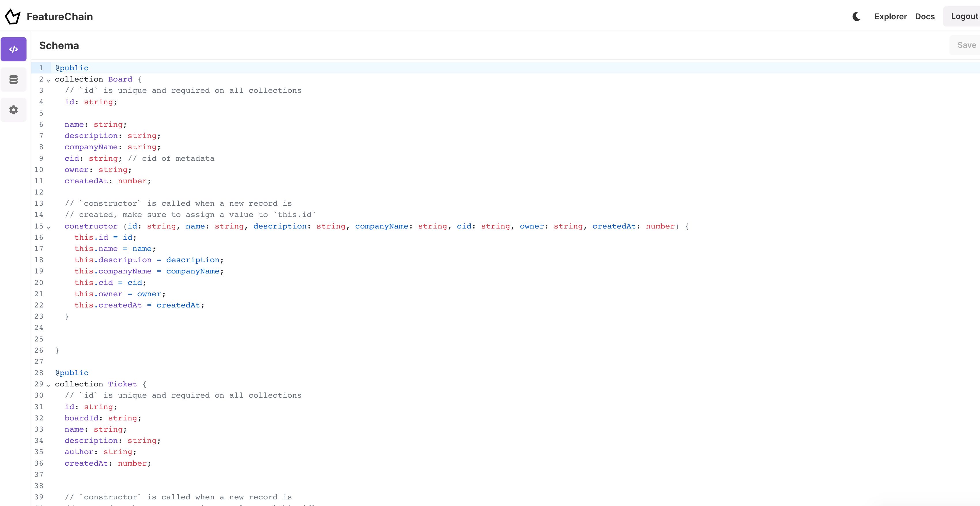Image resolution: width=980 pixels, height=506 pixels.
Task: Click 'this.companyName = companyName;' line
Action: click(x=149, y=271)
